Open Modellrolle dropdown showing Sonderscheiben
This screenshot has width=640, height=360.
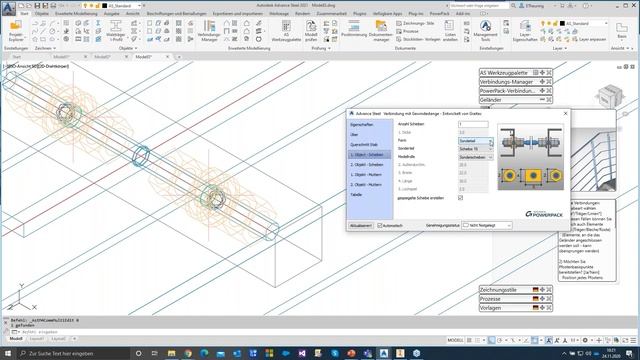coord(476,157)
